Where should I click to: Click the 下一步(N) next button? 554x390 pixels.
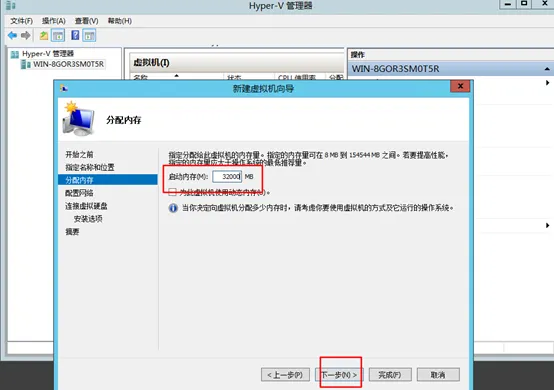point(339,375)
